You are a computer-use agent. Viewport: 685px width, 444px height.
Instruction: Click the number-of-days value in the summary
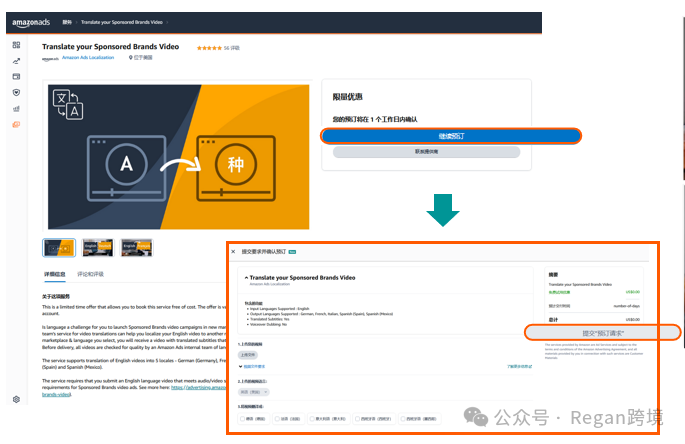pyautogui.click(x=626, y=306)
